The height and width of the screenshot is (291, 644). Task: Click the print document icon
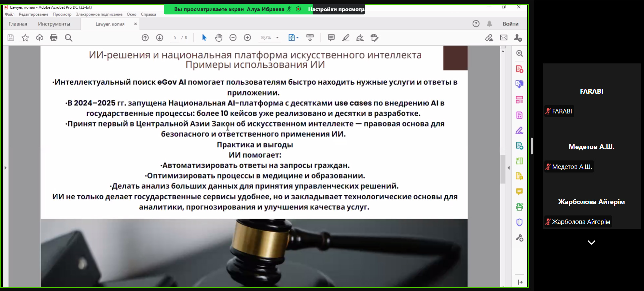pos(54,38)
